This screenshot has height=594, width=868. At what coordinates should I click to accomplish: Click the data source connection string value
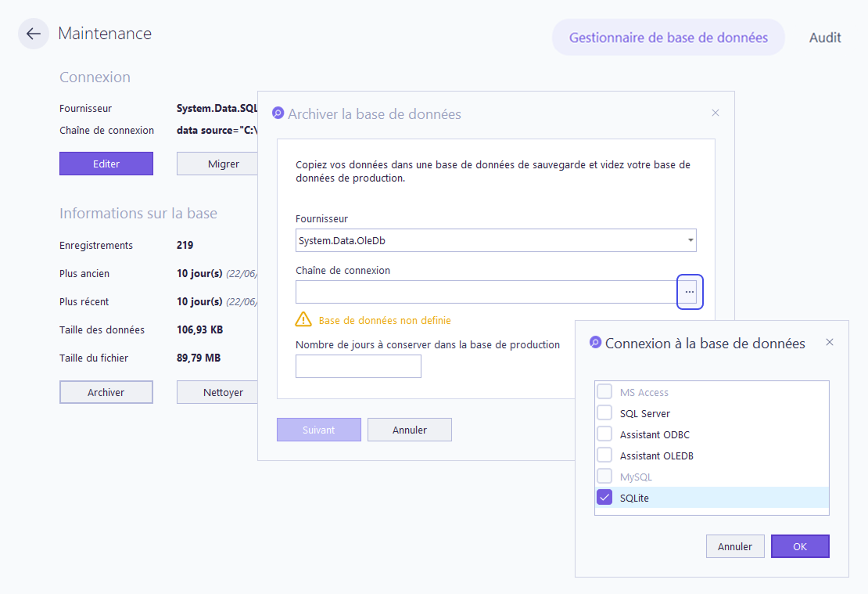(x=217, y=130)
